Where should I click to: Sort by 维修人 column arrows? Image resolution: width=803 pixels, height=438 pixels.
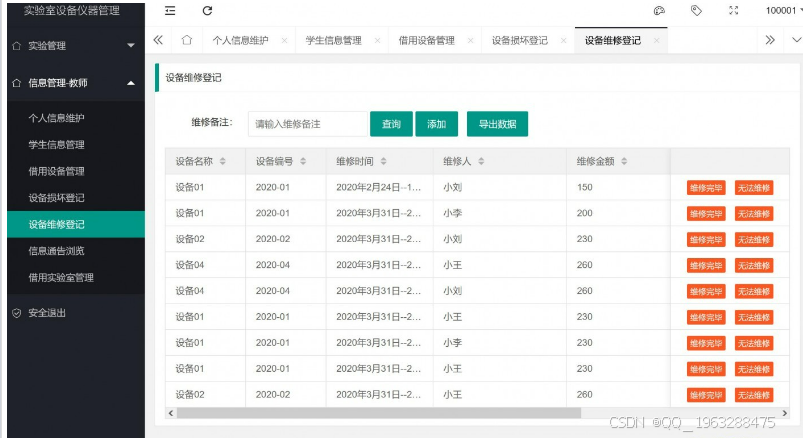pyautogui.click(x=481, y=161)
